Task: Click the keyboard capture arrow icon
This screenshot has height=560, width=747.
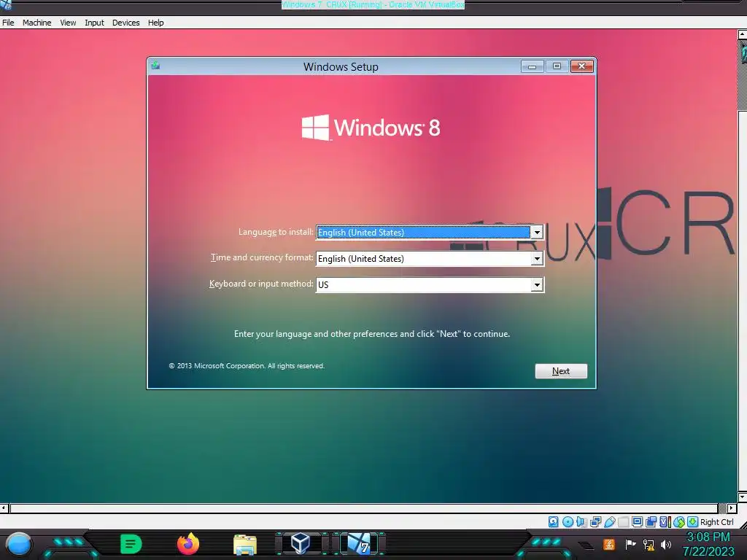Action: (693, 522)
